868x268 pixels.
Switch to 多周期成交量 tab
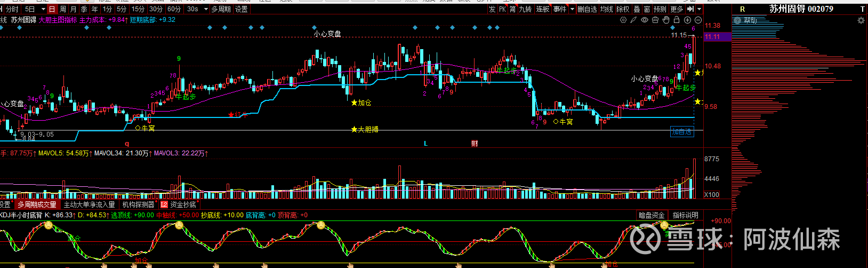(x=37, y=204)
